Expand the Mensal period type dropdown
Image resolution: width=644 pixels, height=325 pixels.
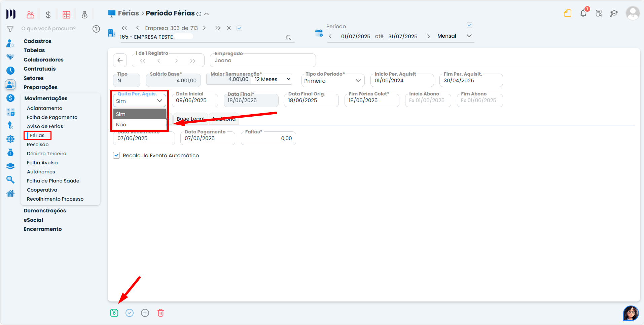tap(469, 36)
